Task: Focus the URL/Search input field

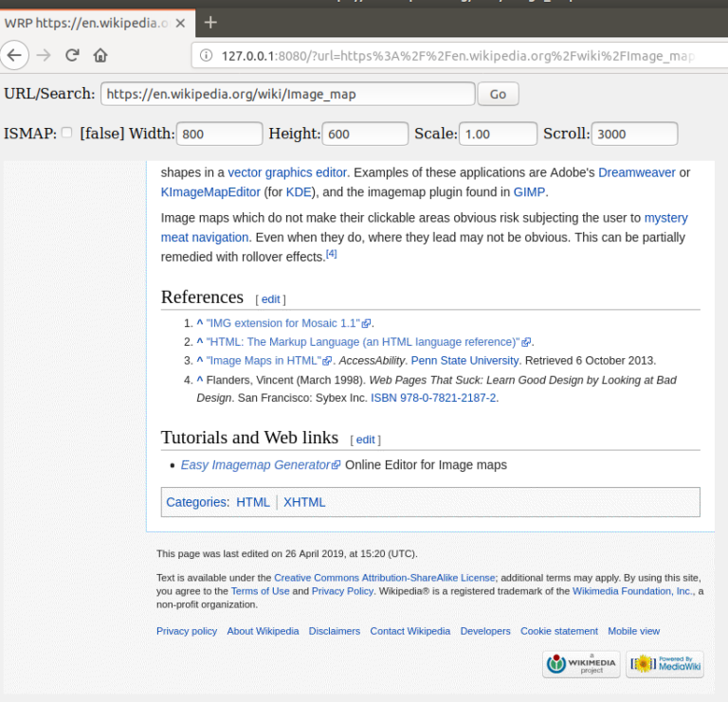Action: click(x=288, y=94)
